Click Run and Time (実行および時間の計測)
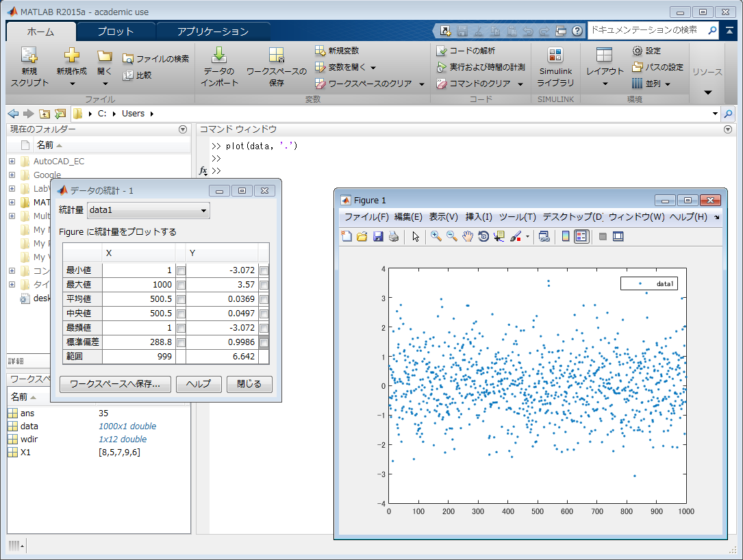 (481, 67)
